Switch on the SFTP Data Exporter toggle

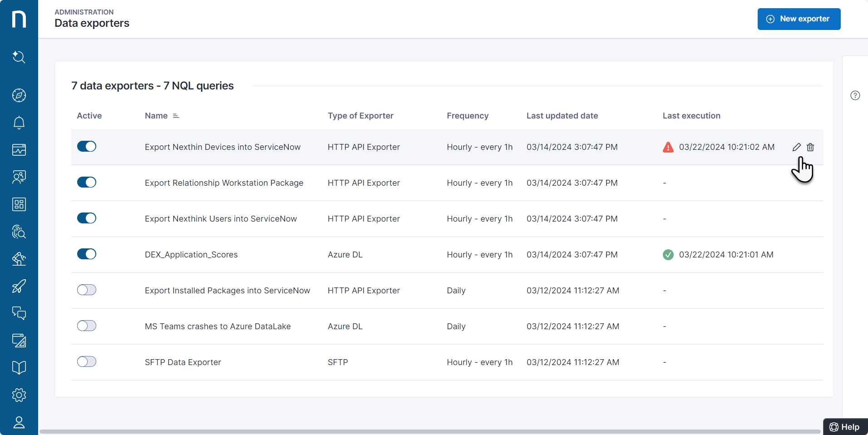click(87, 361)
